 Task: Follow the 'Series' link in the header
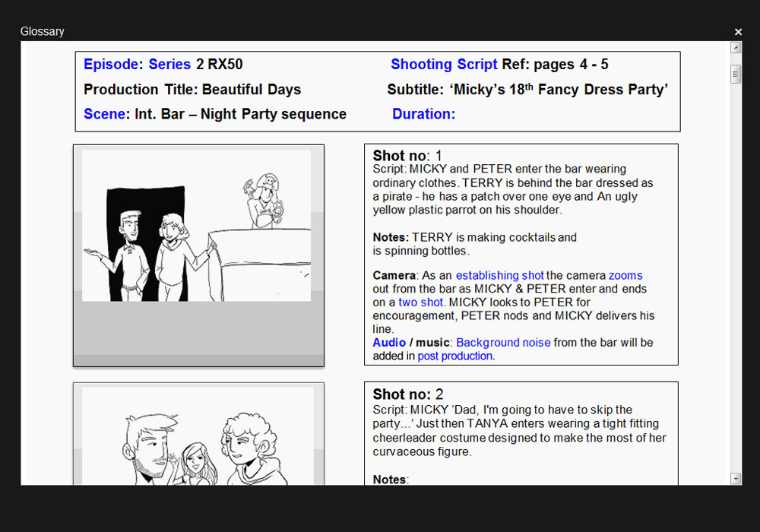click(169, 65)
